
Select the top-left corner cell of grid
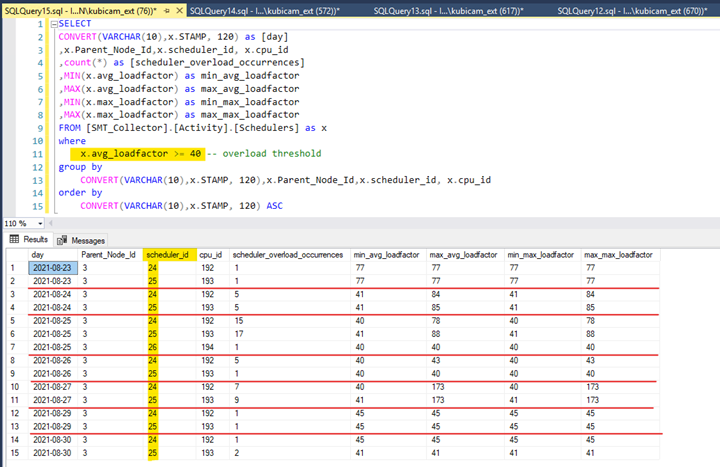click(x=17, y=255)
